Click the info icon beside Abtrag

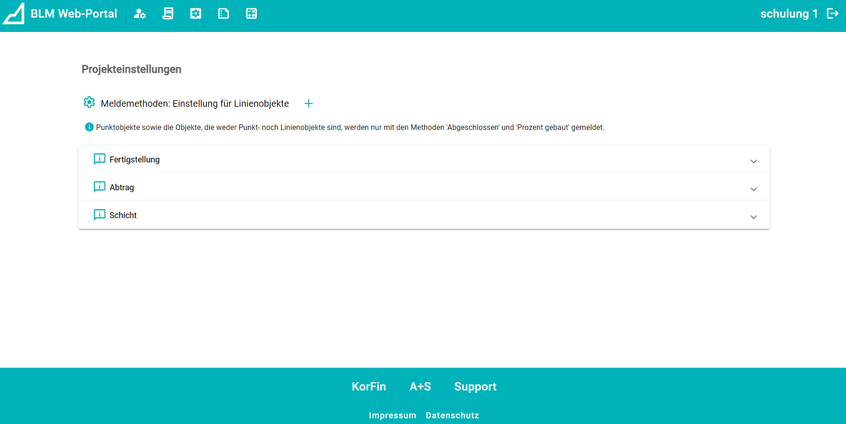point(99,187)
